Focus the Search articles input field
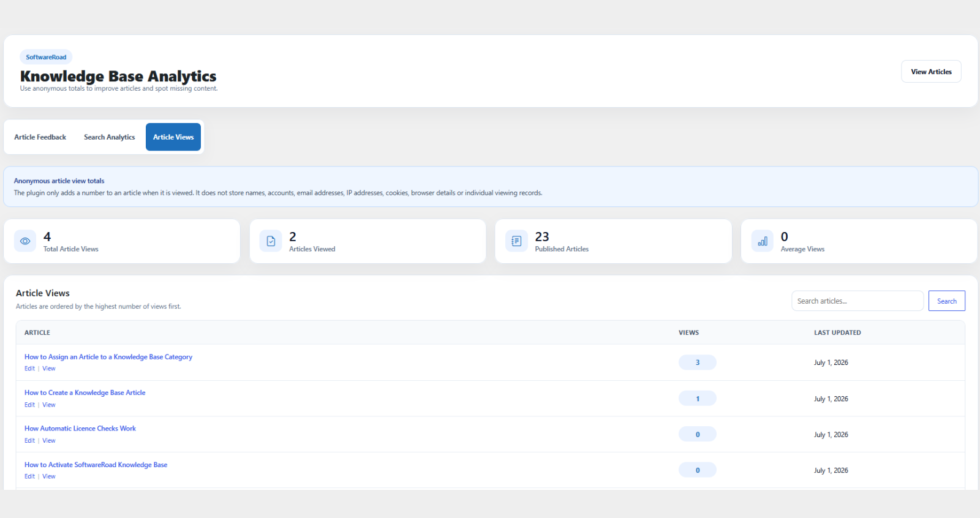 pos(858,301)
